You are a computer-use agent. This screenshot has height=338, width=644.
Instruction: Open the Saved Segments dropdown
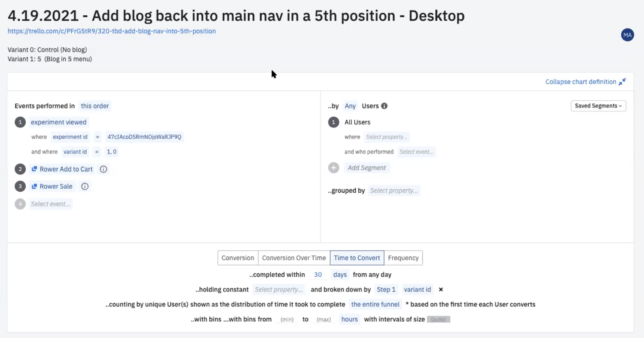598,106
